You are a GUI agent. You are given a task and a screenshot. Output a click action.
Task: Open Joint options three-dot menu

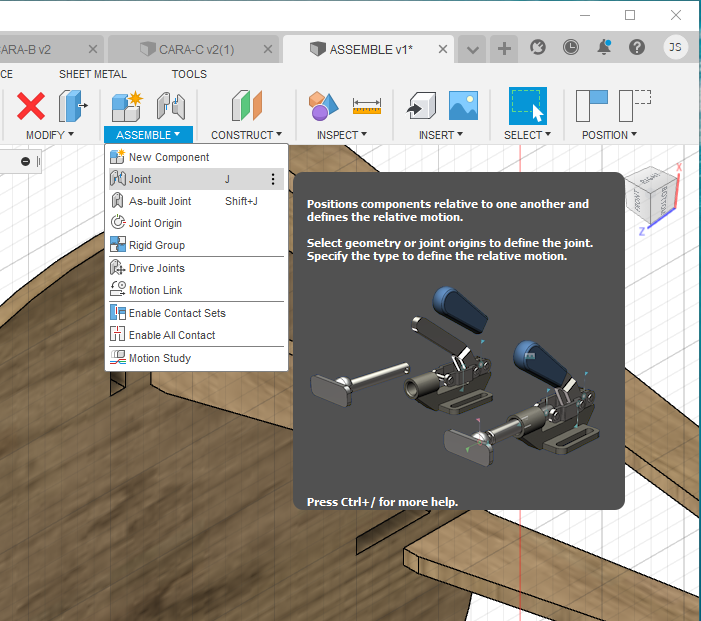pos(273,179)
